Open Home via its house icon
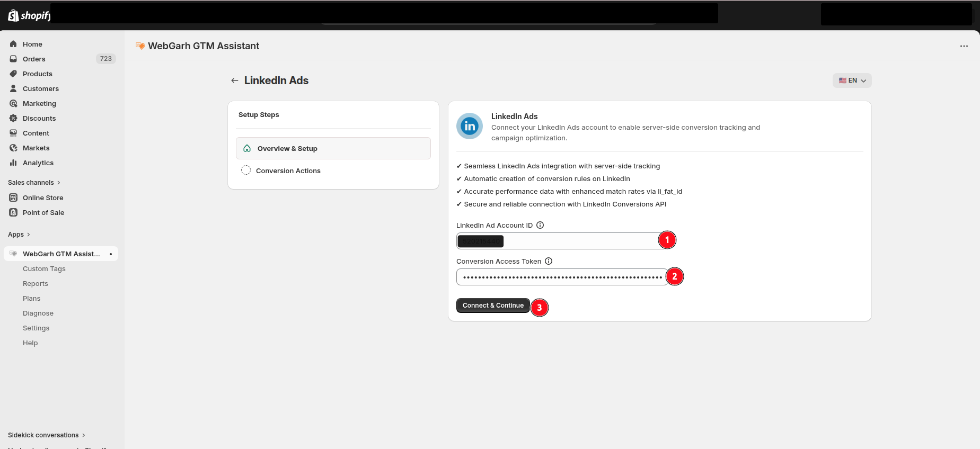 coord(13,44)
